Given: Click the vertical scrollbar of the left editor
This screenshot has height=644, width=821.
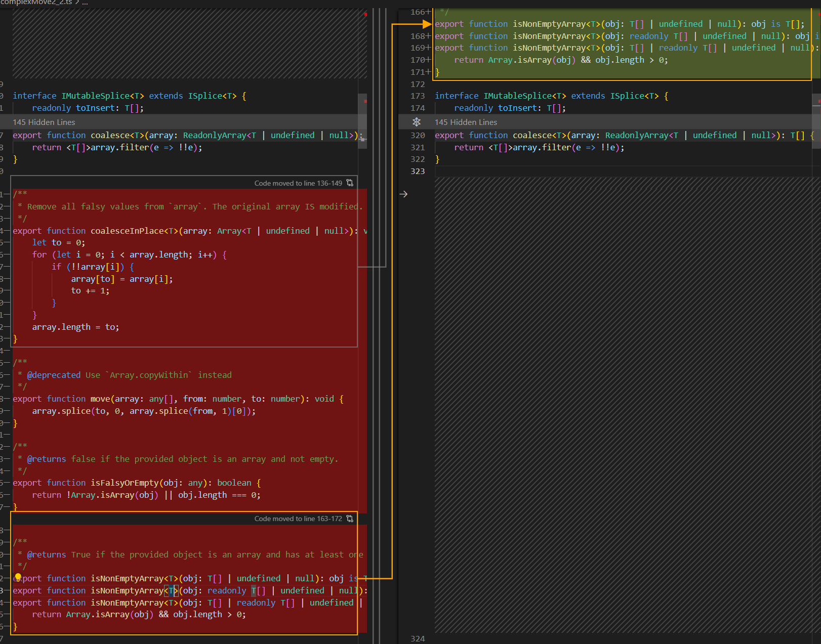Looking at the screenshot, I should (362, 121).
